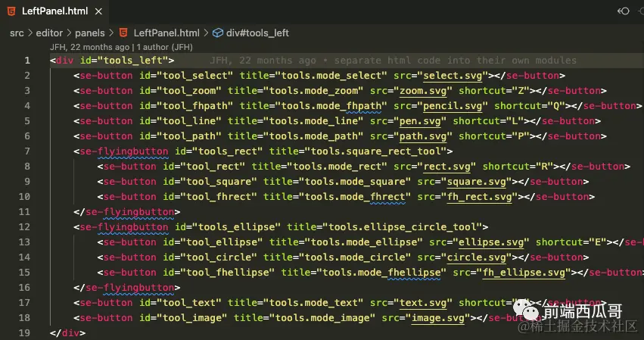This screenshot has width=644, height=340.
Task: Follow the square.svg link on line 9
Action: pos(477,182)
